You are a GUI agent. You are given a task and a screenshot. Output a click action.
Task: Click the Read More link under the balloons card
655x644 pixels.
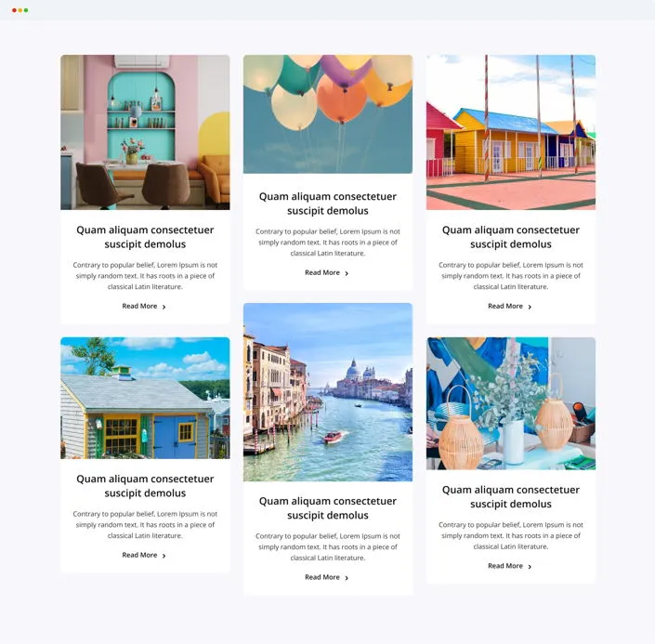pos(322,272)
